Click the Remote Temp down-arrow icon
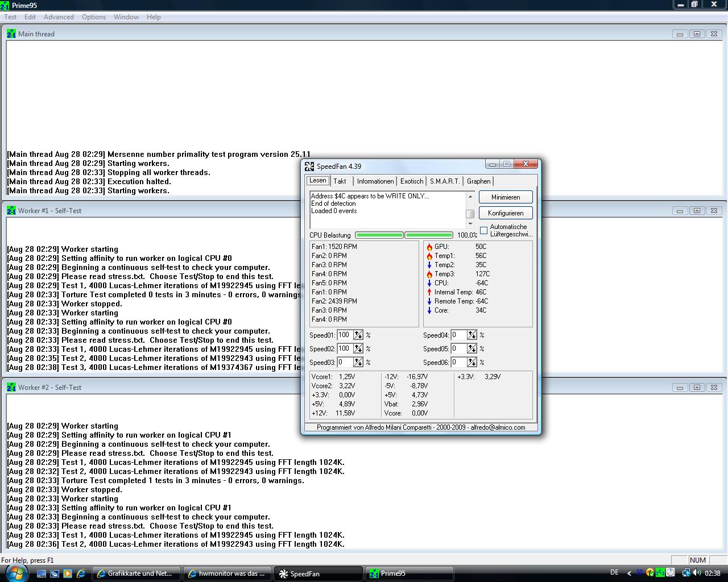Screen dimensions: 728x582 [x=429, y=302]
